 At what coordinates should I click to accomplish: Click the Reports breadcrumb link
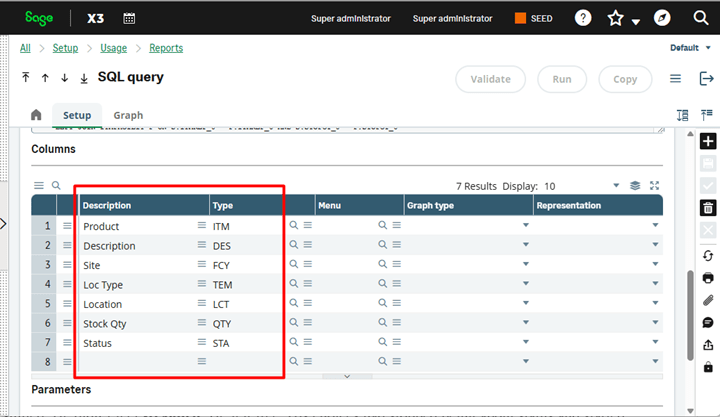(x=166, y=48)
